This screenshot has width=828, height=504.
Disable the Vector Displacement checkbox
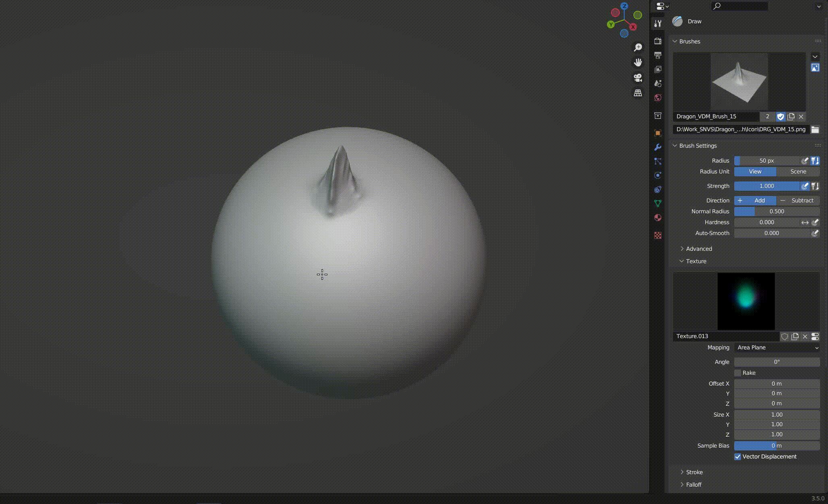click(737, 456)
